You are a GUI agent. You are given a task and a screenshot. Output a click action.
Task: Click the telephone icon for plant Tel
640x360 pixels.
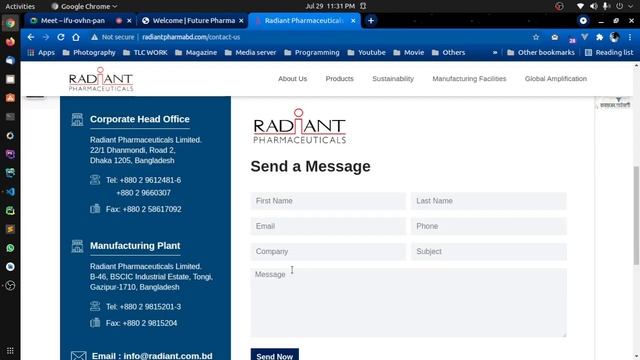(95, 306)
